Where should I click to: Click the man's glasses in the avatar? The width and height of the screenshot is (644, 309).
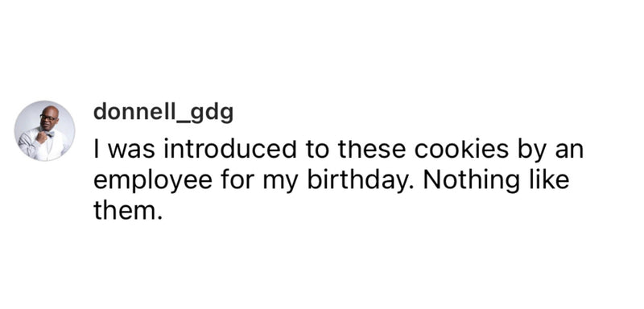tap(48, 117)
